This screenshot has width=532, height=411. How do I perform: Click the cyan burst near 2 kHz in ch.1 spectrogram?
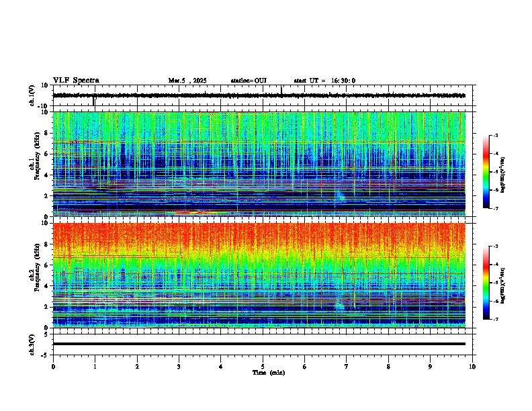point(340,196)
